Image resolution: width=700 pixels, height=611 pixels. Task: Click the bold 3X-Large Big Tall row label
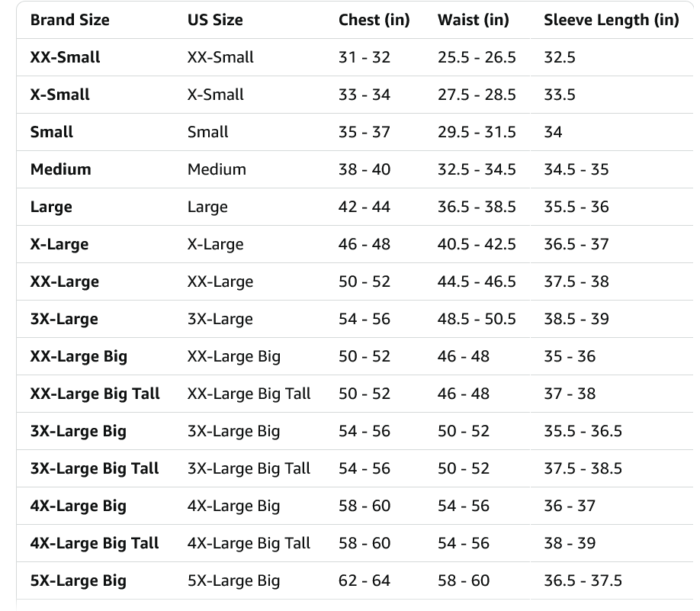(95, 468)
